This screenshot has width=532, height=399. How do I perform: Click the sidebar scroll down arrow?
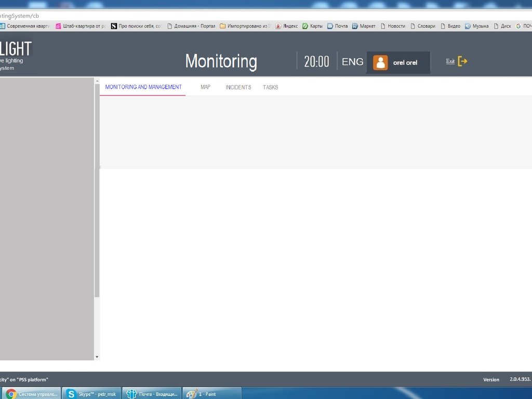click(x=97, y=357)
